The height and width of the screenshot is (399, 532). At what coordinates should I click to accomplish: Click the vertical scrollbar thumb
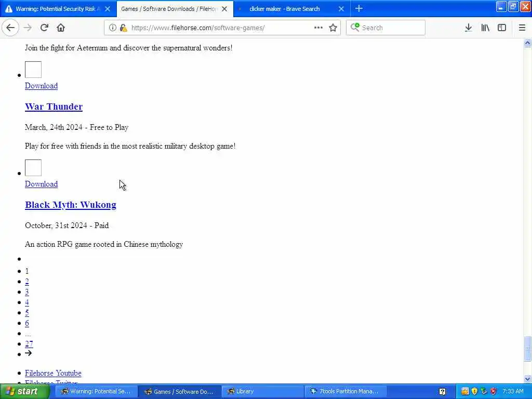tap(527, 349)
